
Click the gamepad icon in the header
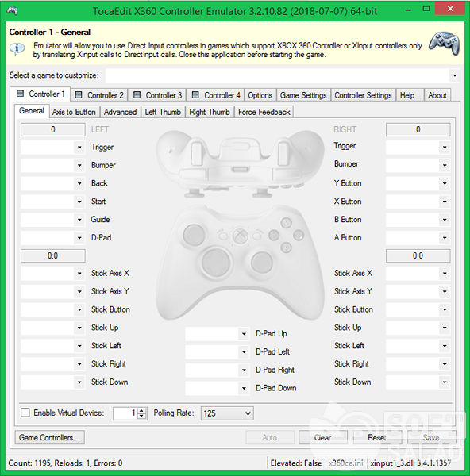click(444, 43)
